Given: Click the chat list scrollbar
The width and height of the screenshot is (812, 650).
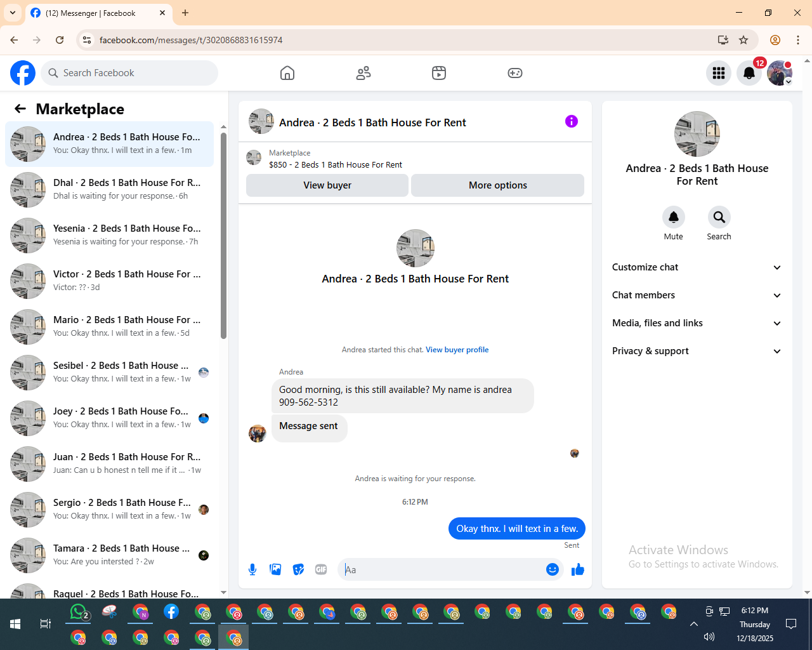Looking at the screenshot, I should (223, 235).
